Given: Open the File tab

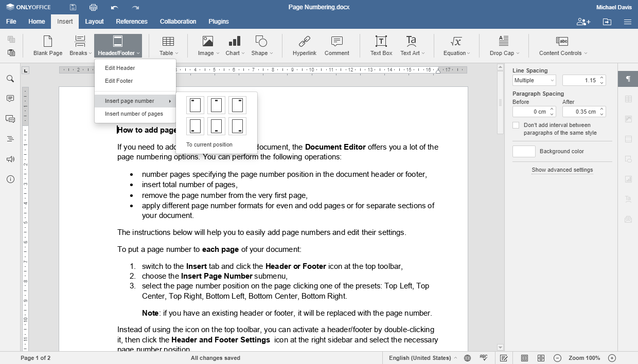Looking at the screenshot, I should (11, 22).
